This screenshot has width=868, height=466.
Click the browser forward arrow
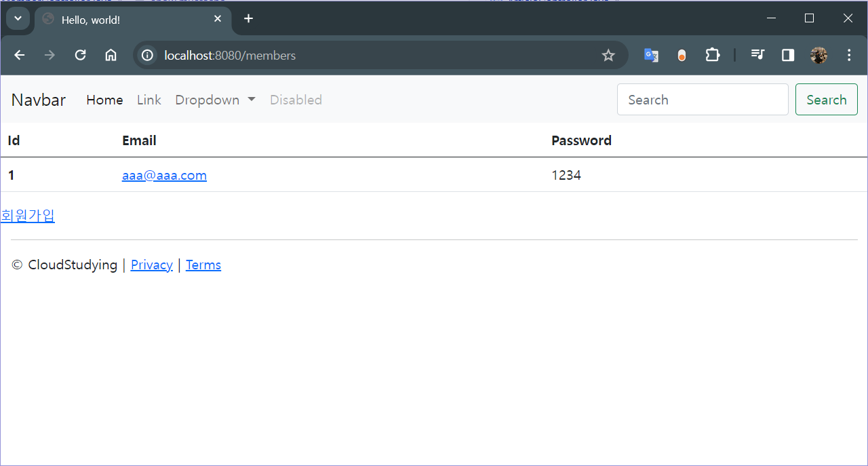50,56
